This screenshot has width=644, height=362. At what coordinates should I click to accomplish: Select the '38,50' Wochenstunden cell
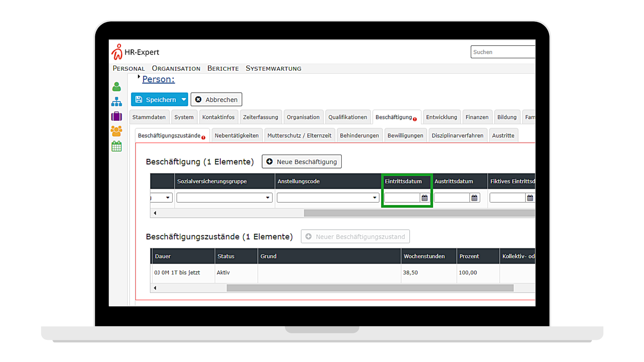pos(429,273)
